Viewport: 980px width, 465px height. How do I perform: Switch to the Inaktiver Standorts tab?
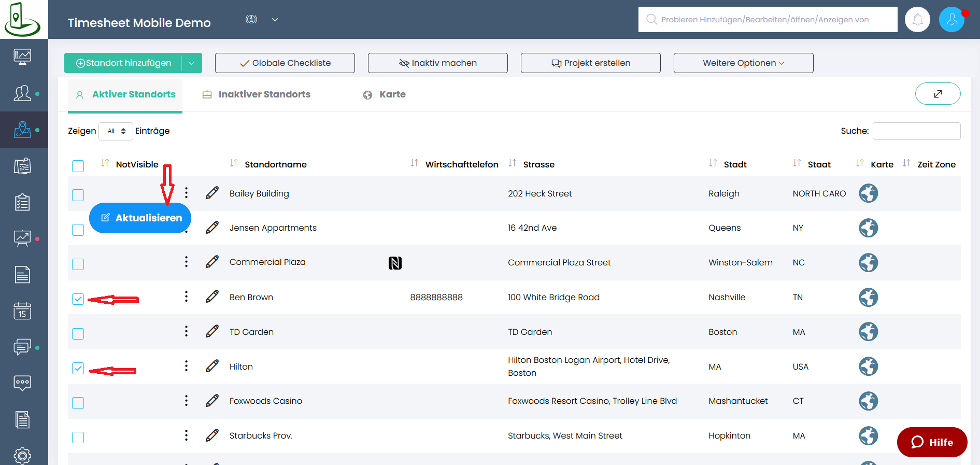tap(264, 94)
